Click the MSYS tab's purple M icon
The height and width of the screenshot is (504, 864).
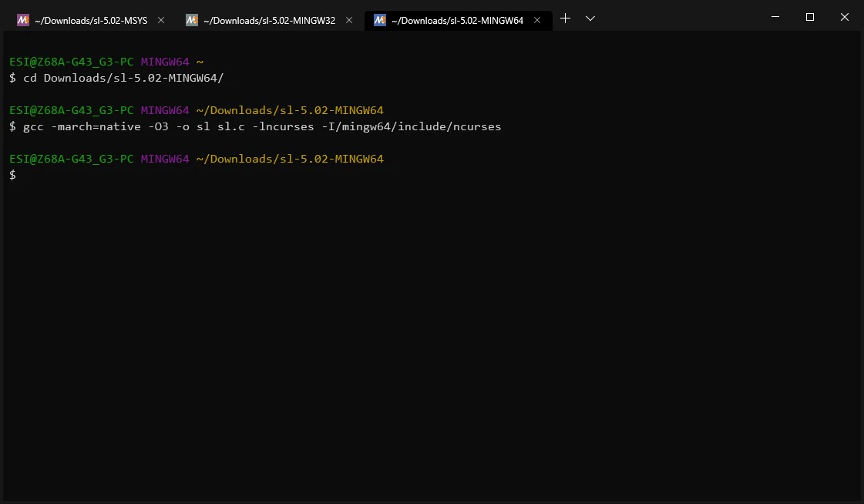click(22, 20)
